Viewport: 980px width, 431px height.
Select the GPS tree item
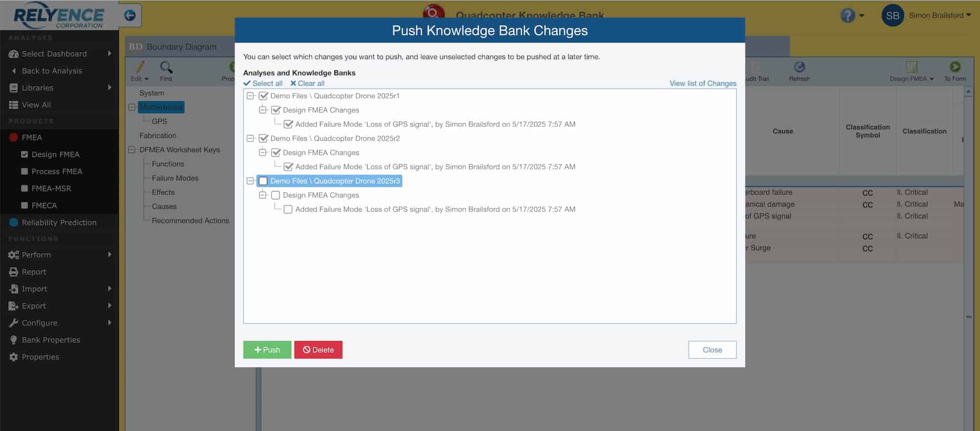tap(159, 122)
